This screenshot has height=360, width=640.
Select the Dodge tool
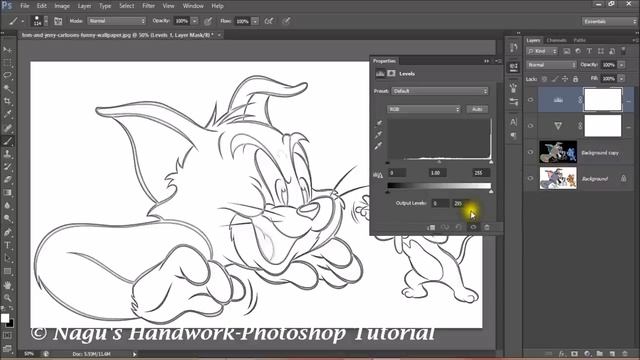click(x=7, y=219)
